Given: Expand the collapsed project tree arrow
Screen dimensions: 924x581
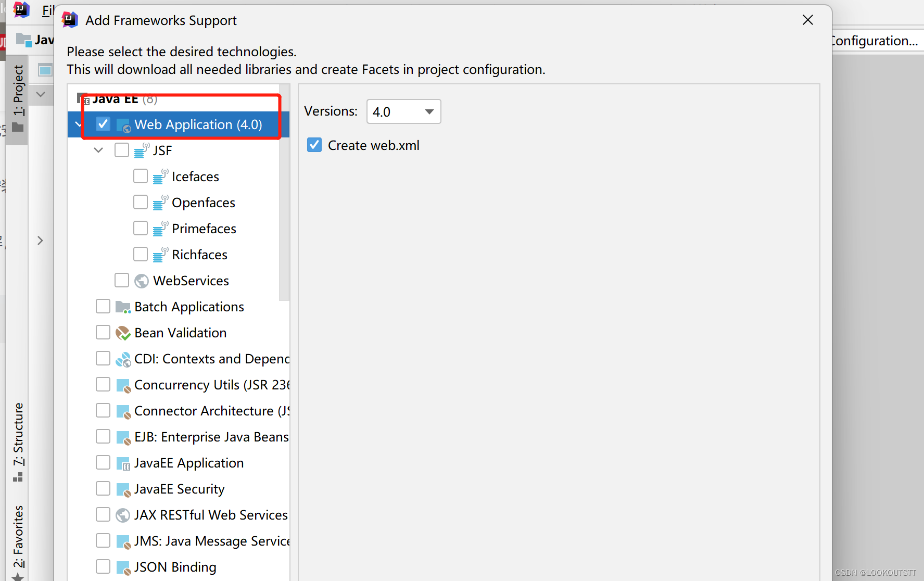Looking at the screenshot, I should [x=40, y=241].
